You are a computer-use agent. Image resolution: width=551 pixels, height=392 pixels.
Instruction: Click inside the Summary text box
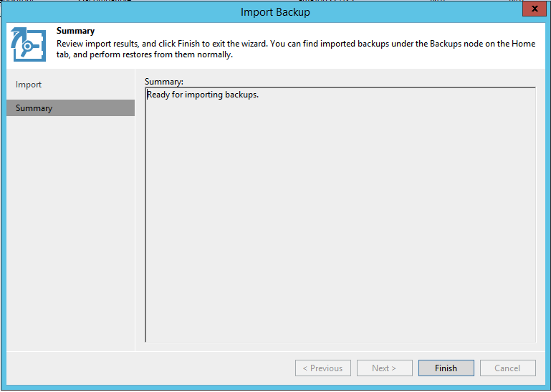[x=340, y=214]
